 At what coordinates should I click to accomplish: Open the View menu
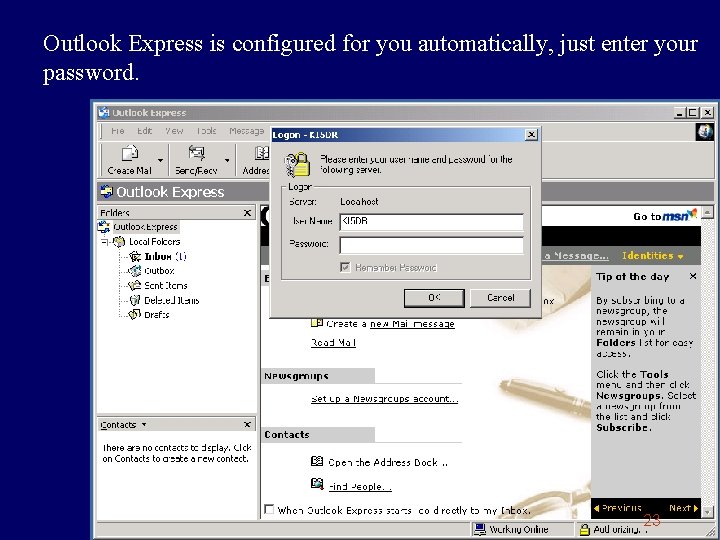pos(174,131)
